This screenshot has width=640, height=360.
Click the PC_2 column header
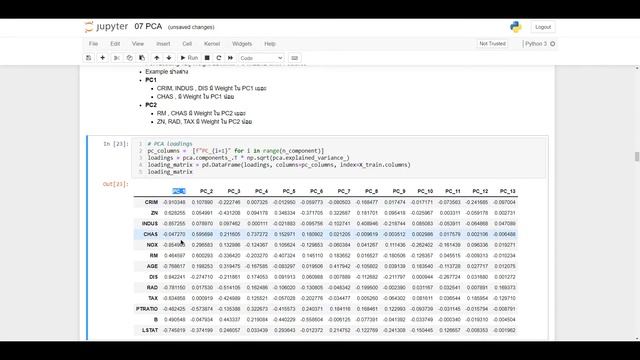[x=206, y=191]
